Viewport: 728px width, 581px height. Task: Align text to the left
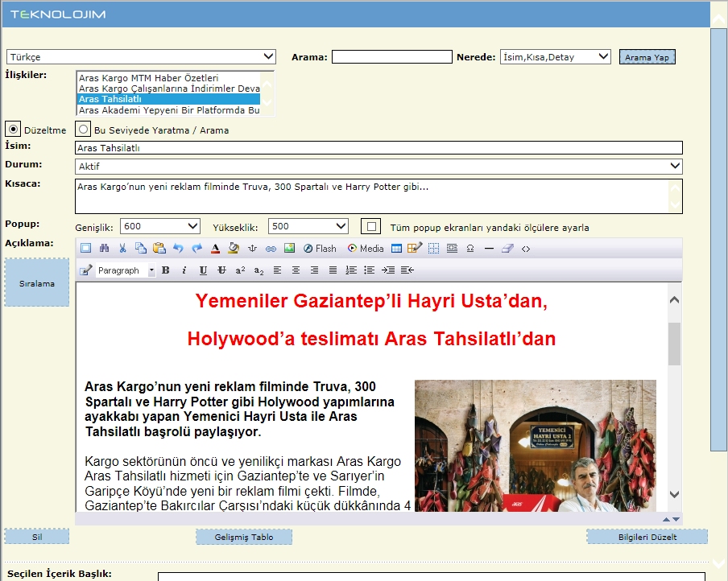(x=277, y=270)
